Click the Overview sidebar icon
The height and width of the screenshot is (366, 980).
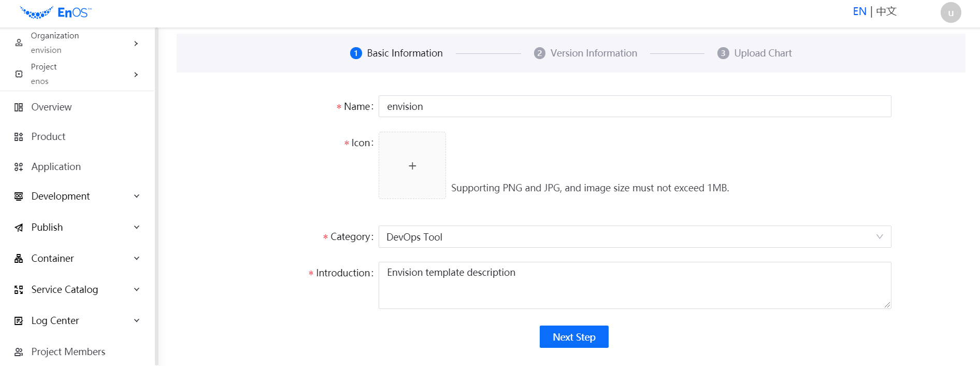[x=19, y=107]
